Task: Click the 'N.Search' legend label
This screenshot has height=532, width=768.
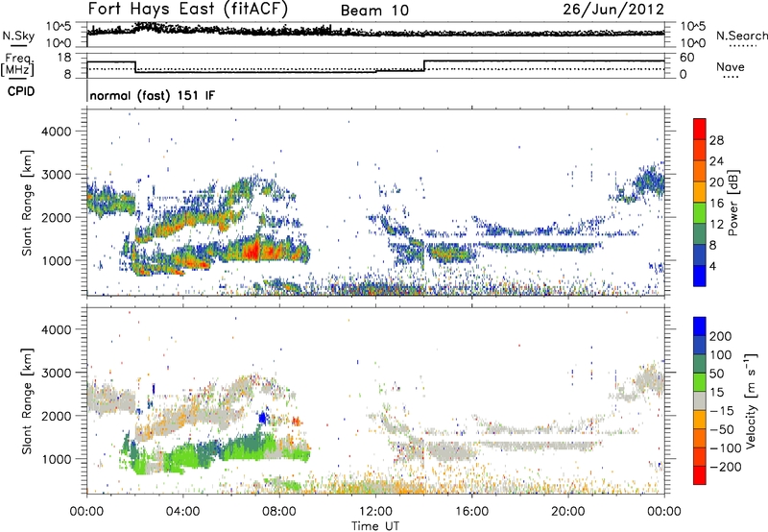Action: [x=741, y=36]
